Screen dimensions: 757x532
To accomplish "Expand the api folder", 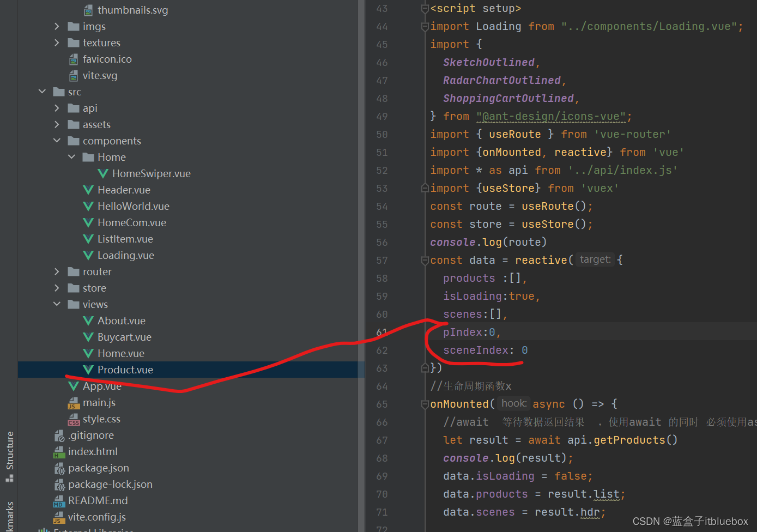I will point(57,108).
